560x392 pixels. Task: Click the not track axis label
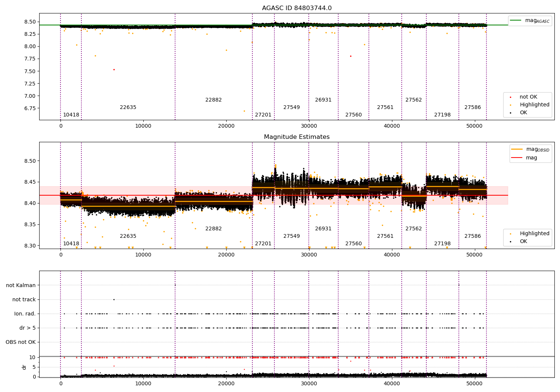tap(24, 299)
